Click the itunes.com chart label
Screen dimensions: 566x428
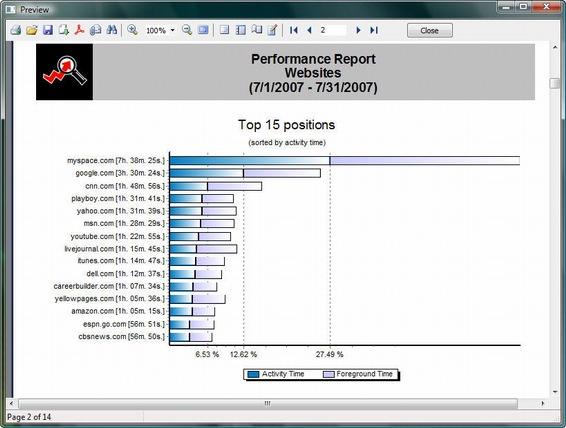click(121, 261)
